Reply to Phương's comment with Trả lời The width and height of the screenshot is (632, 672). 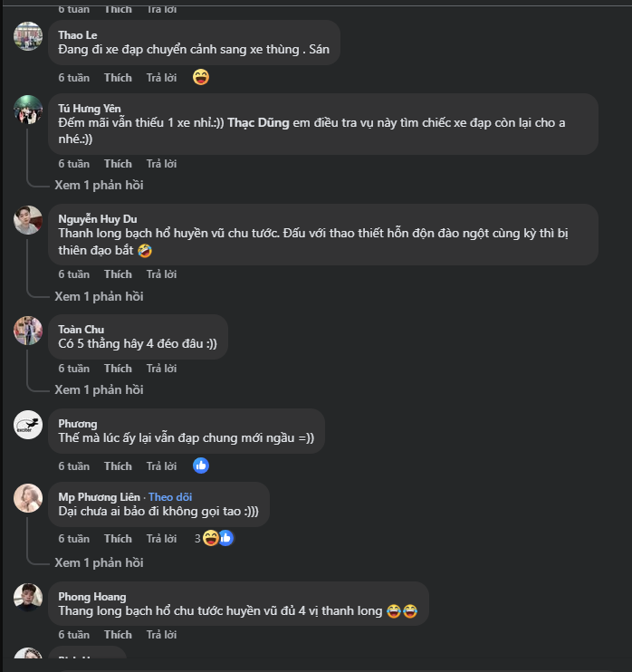(161, 466)
